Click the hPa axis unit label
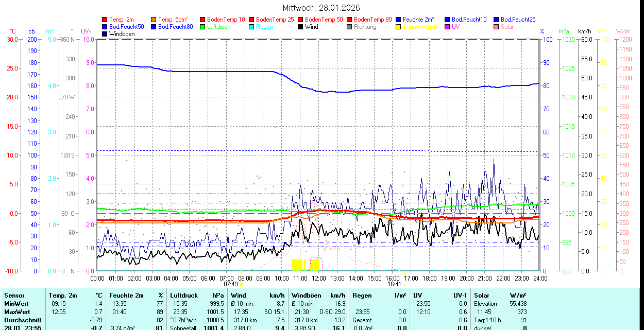The width and height of the screenshot is (644, 330). coord(565,31)
